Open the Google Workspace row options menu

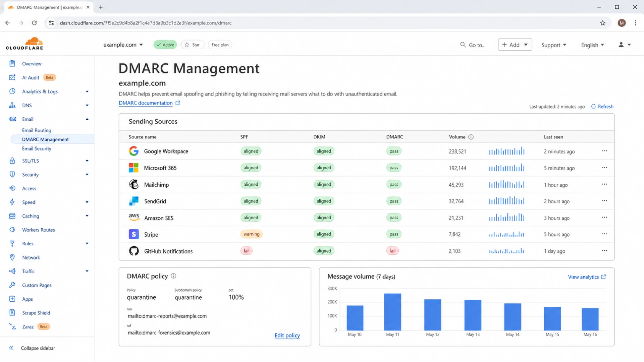(x=604, y=151)
